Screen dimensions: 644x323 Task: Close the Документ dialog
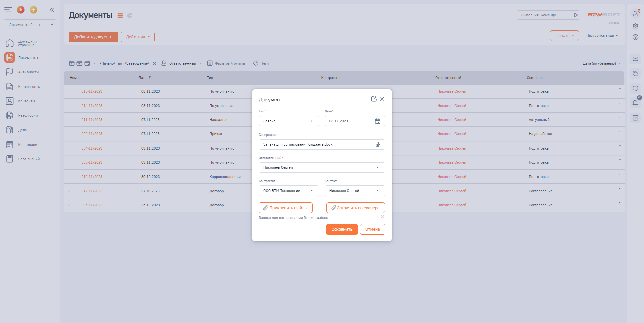click(x=382, y=99)
